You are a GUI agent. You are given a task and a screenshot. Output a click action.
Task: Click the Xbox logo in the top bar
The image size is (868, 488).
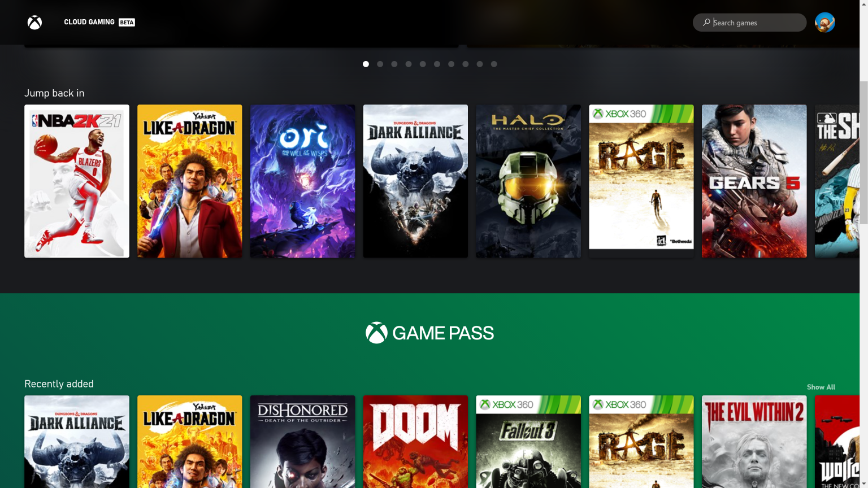tap(34, 22)
